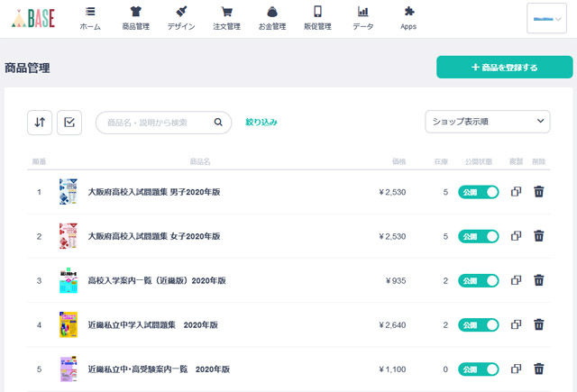
Task: Toggle 公開 for 高校入学案内一覧（近畿版）
Action: click(479, 280)
